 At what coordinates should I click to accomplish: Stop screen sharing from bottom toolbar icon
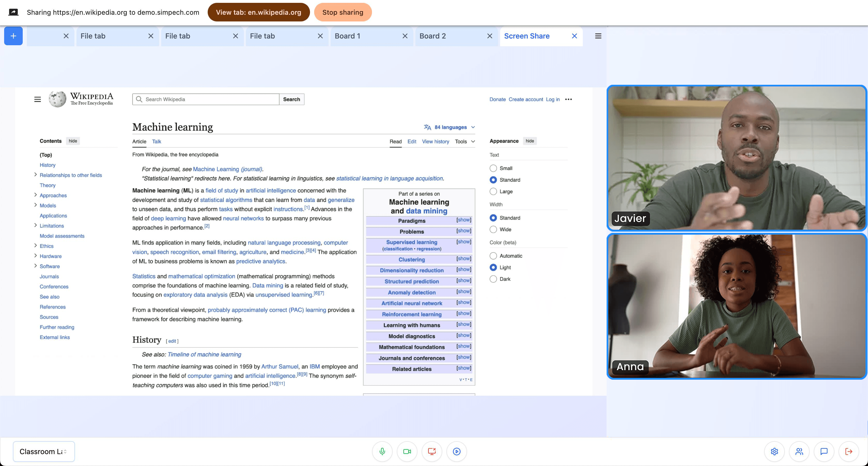pos(432,451)
